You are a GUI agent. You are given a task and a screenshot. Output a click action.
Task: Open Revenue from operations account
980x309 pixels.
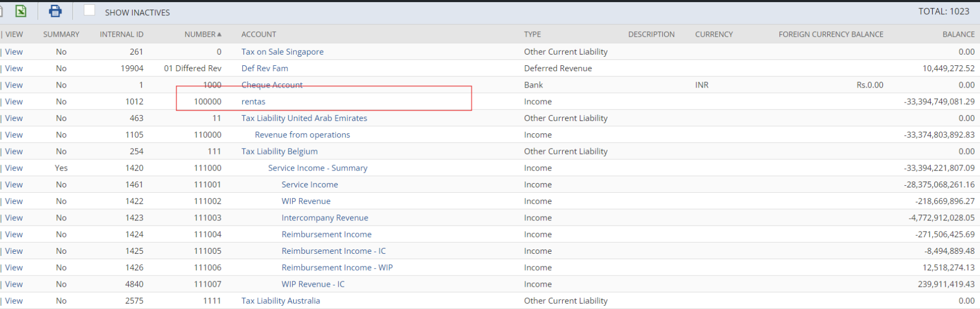[302, 135]
